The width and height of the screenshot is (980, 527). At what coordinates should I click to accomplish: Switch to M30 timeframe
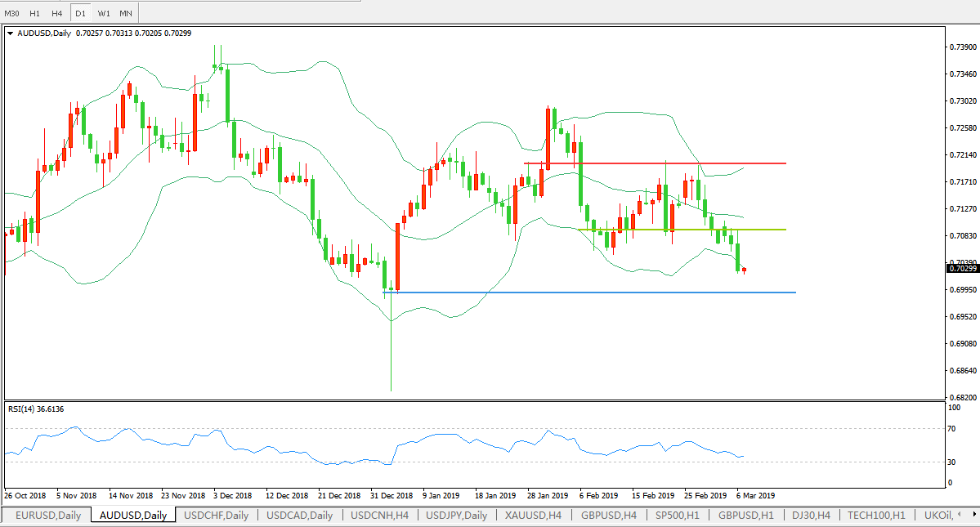[x=12, y=13]
